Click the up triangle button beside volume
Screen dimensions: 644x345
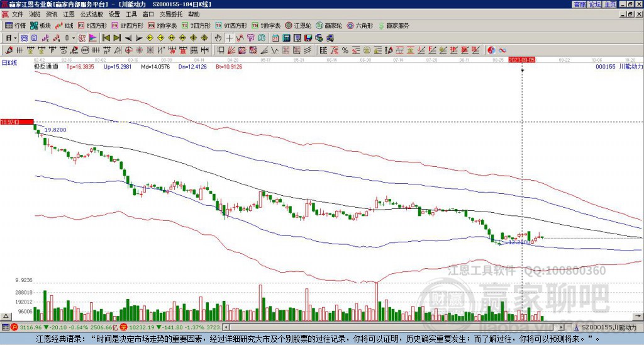pyautogui.click(x=6, y=316)
